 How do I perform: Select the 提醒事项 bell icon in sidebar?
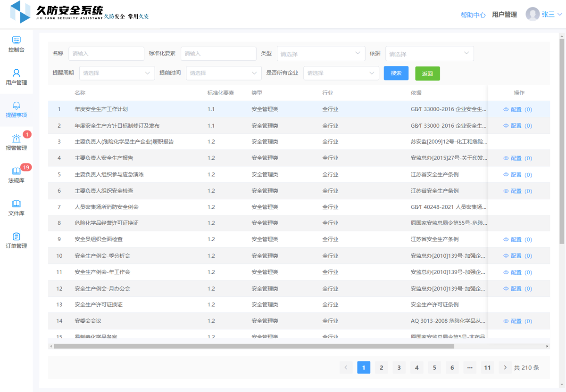(x=17, y=106)
